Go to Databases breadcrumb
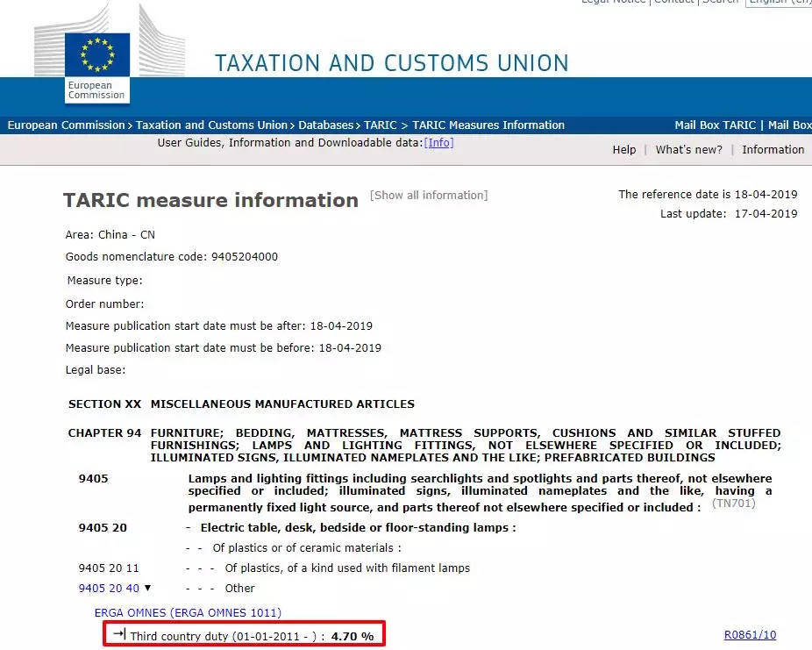812x650 pixels. point(325,125)
